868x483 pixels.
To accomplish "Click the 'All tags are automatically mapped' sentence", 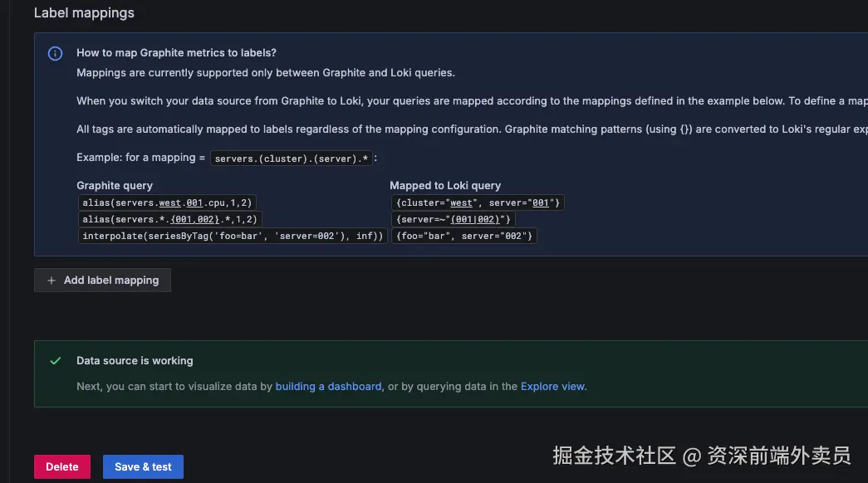I will pos(472,129).
